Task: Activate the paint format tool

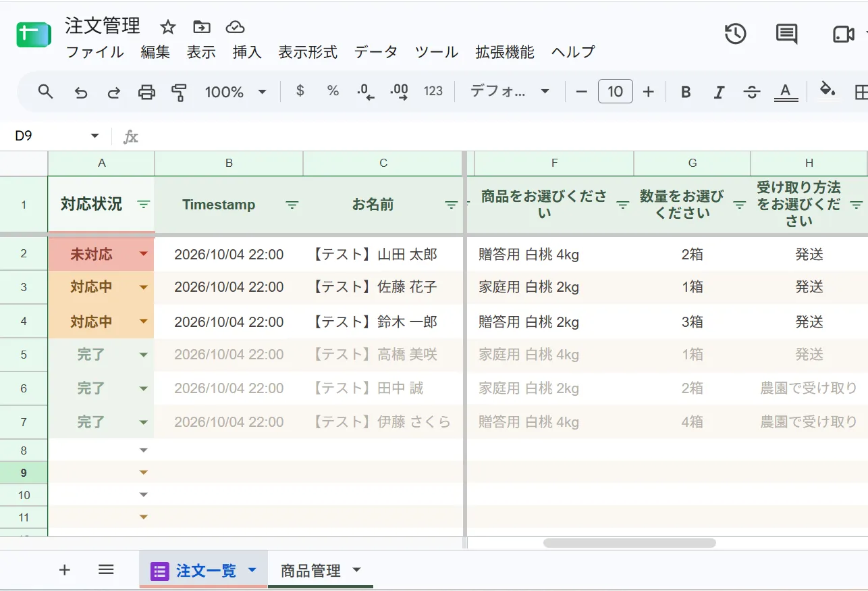Action: [x=179, y=93]
